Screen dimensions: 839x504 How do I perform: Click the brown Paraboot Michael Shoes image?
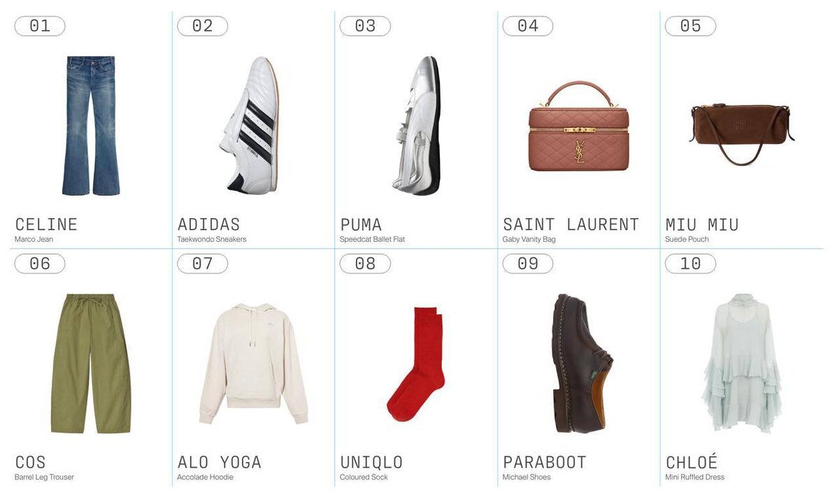580,363
